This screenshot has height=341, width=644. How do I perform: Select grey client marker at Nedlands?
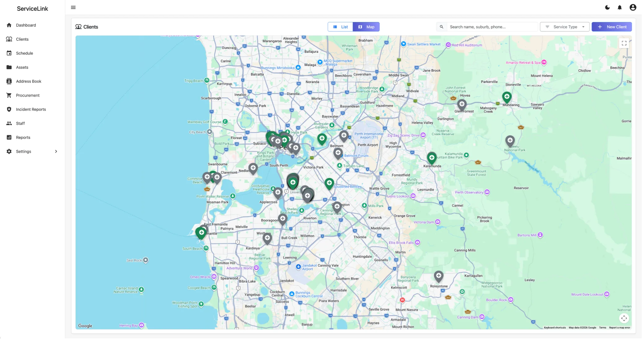click(253, 169)
